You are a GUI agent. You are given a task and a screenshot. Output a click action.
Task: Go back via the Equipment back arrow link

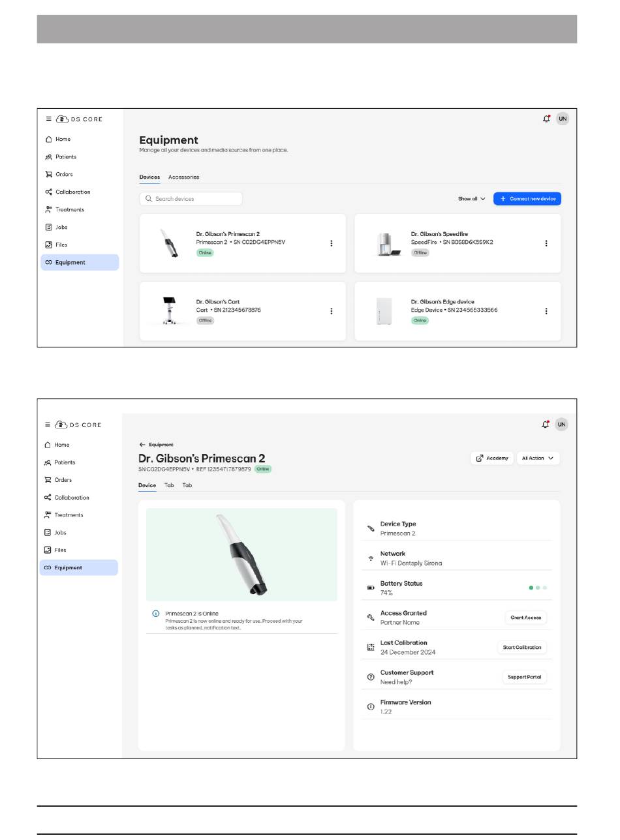tap(156, 445)
